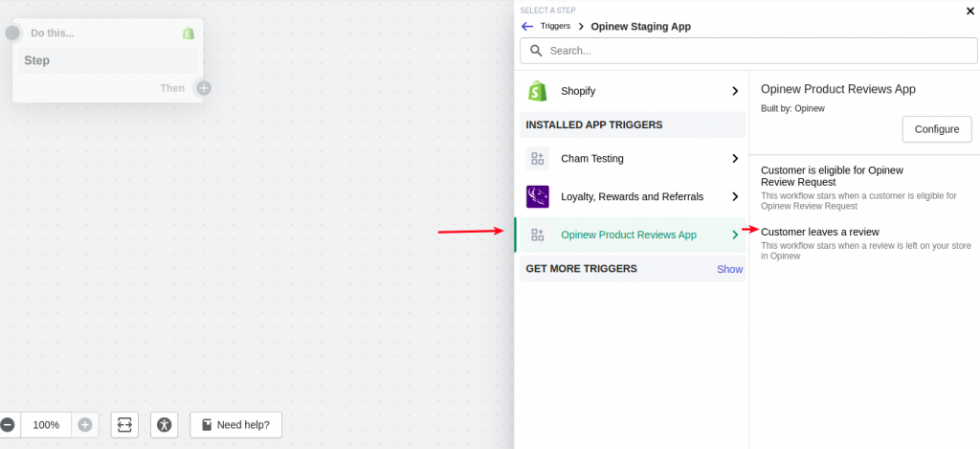Viewport: 980px width, 449px height.
Task: Click the 100% zoom level display
Action: (46, 425)
